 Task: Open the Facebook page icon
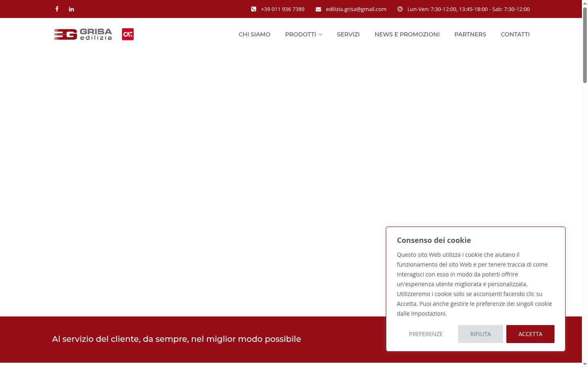click(x=57, y=9)
